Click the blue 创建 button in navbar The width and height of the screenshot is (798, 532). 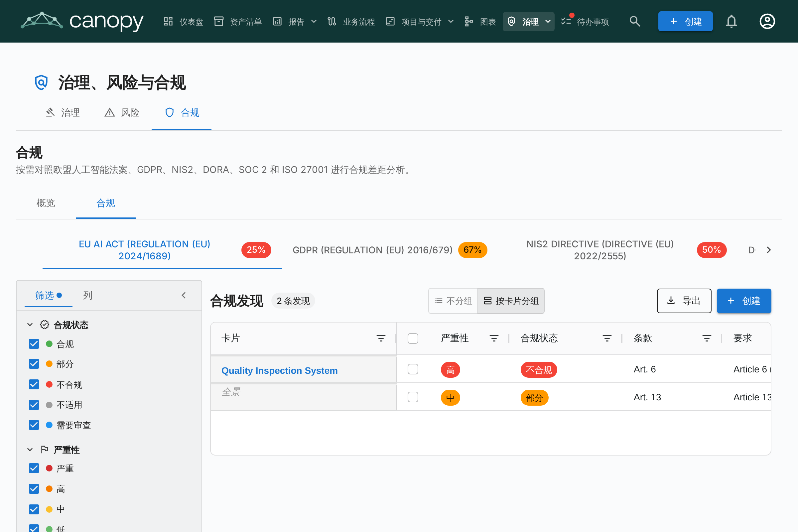pyautogui.click(x=685, y=21)
